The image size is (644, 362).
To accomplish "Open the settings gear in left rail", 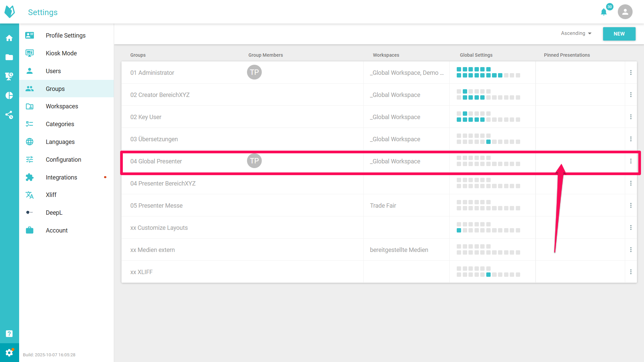I will pyautogui.click(x=9, y=353).
